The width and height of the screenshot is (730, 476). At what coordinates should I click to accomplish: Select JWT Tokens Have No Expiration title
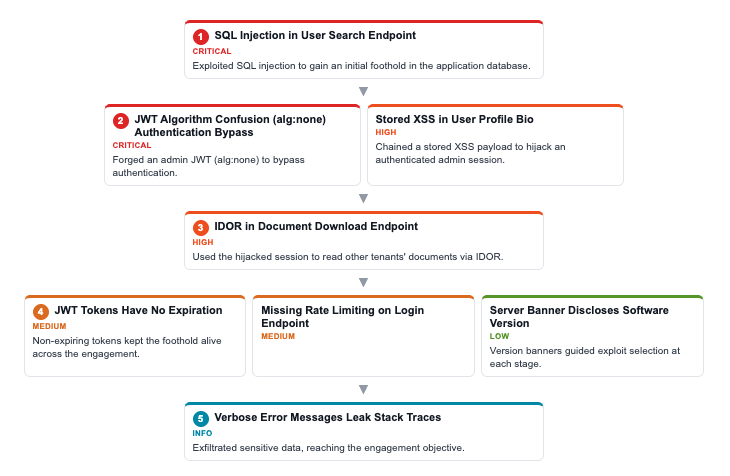(138, 310)
